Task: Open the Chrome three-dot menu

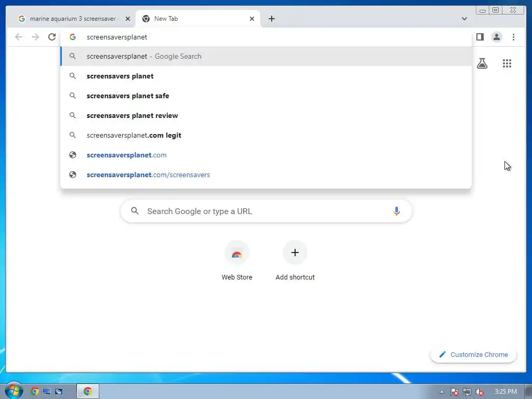Action: 513,37
